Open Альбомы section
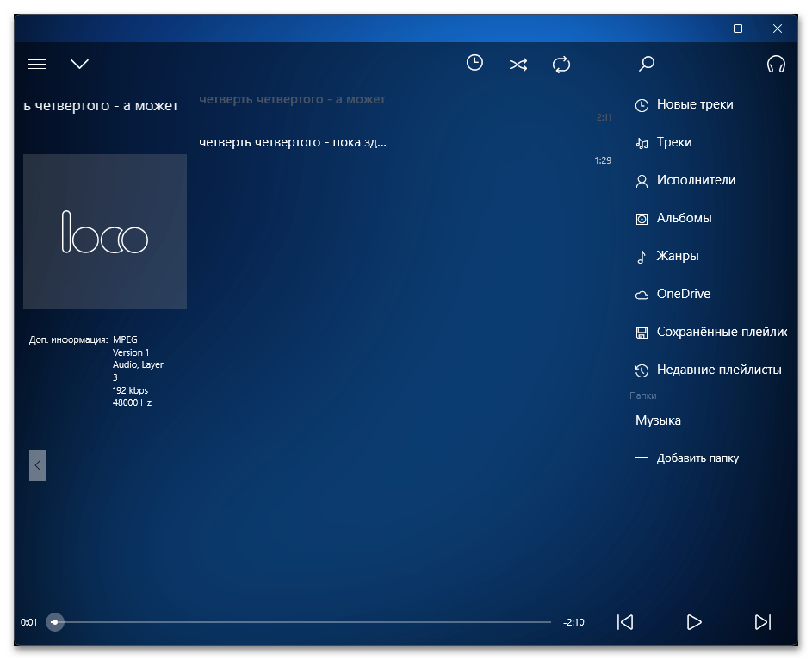 pyautogui.click(x=684, y=218)
